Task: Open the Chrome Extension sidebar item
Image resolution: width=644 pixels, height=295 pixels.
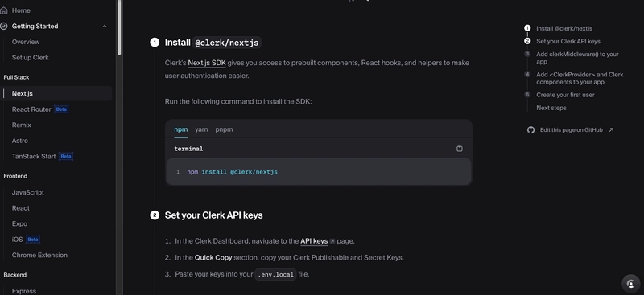Action: click(x=39, y=255)
